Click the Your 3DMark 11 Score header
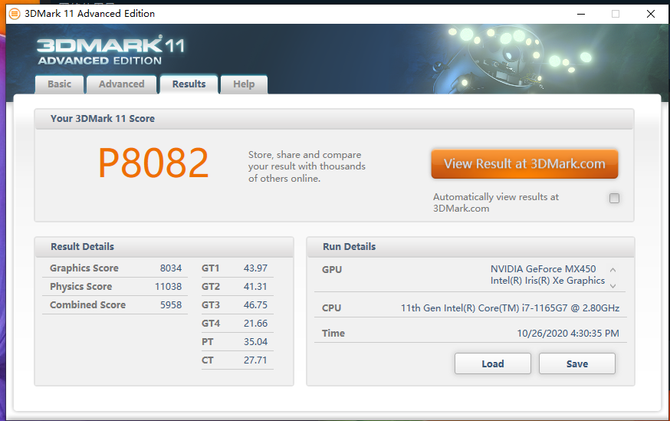The width and height of the screenshot is (670, 421). 334,118
